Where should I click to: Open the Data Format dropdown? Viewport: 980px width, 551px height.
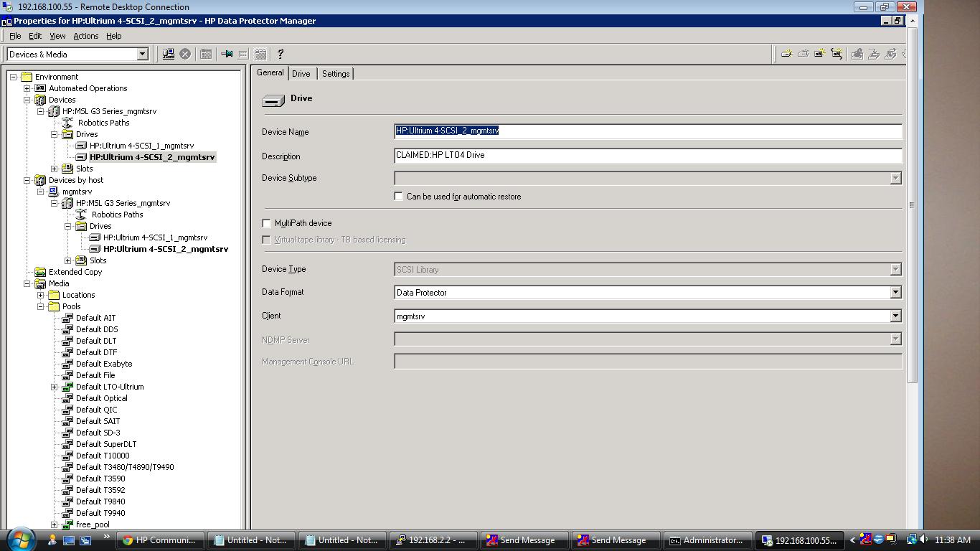coord(895,292)
